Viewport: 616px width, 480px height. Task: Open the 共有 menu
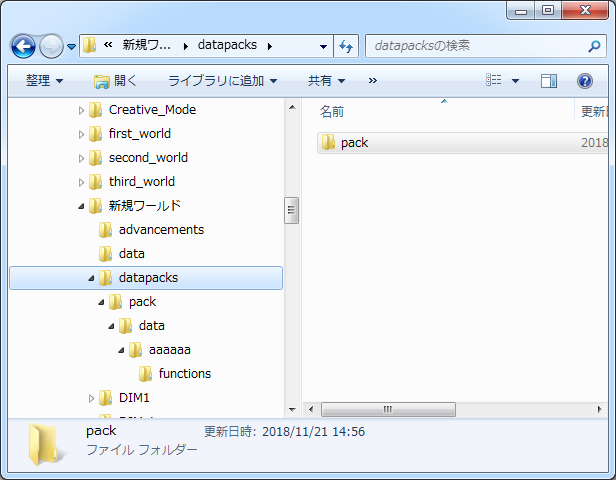325,81
